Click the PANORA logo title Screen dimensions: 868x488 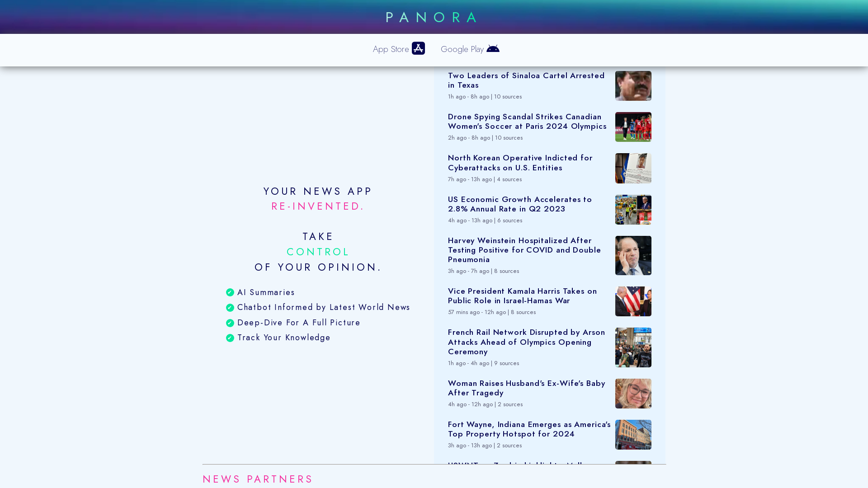[x=433, y=17]
